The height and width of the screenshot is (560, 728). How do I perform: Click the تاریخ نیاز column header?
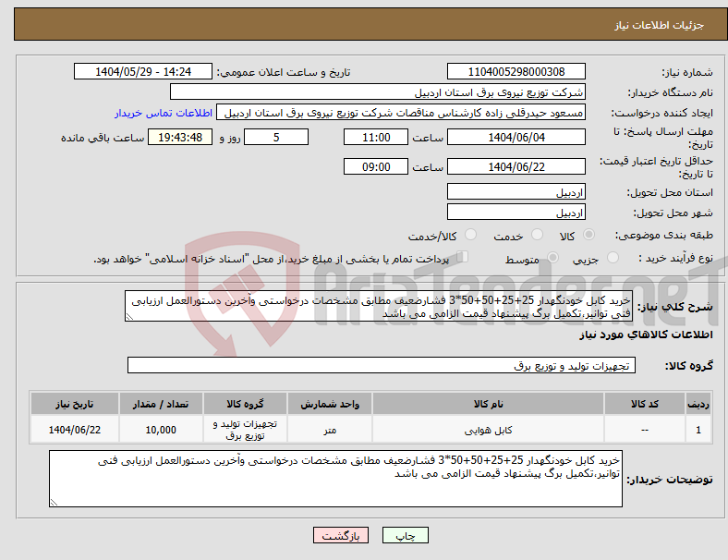(75, 404)
